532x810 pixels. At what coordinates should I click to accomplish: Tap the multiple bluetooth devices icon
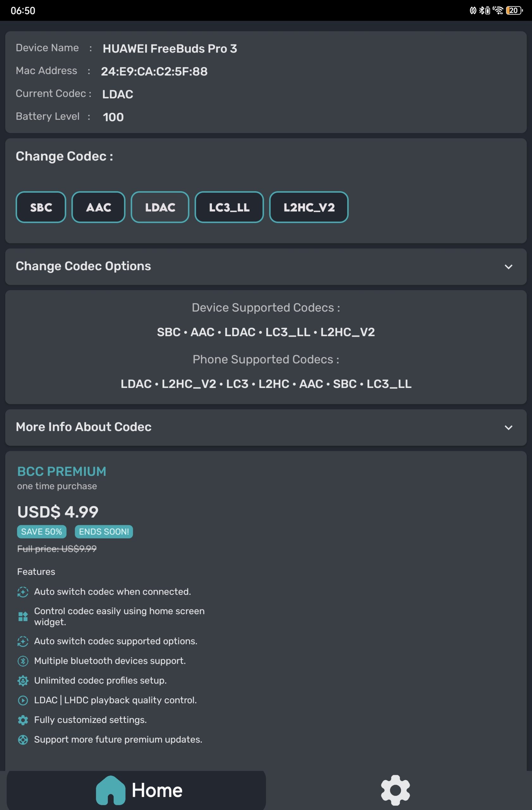[23, 661]
